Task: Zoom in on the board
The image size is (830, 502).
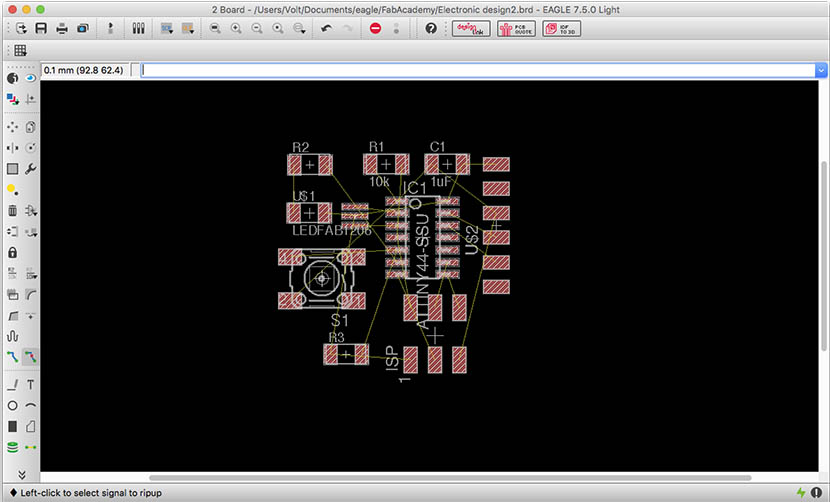Action: 236,29
